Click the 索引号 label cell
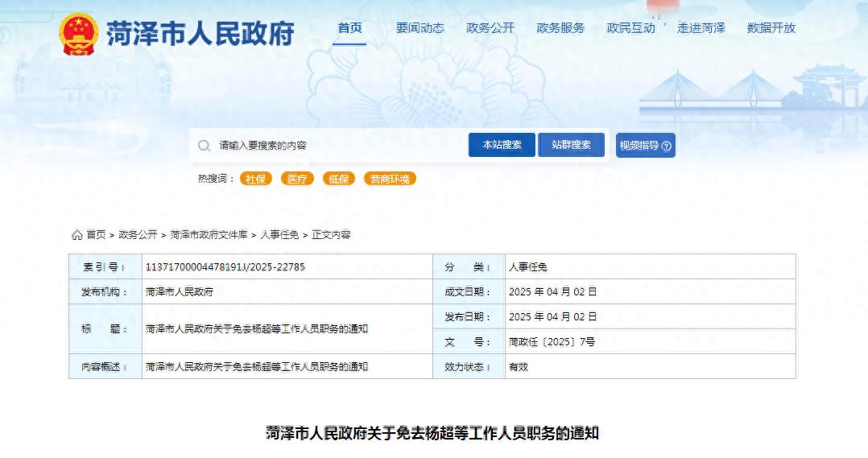Image resolution: width=868 pixels, height=458 pixels. click(x=105, y=266)
